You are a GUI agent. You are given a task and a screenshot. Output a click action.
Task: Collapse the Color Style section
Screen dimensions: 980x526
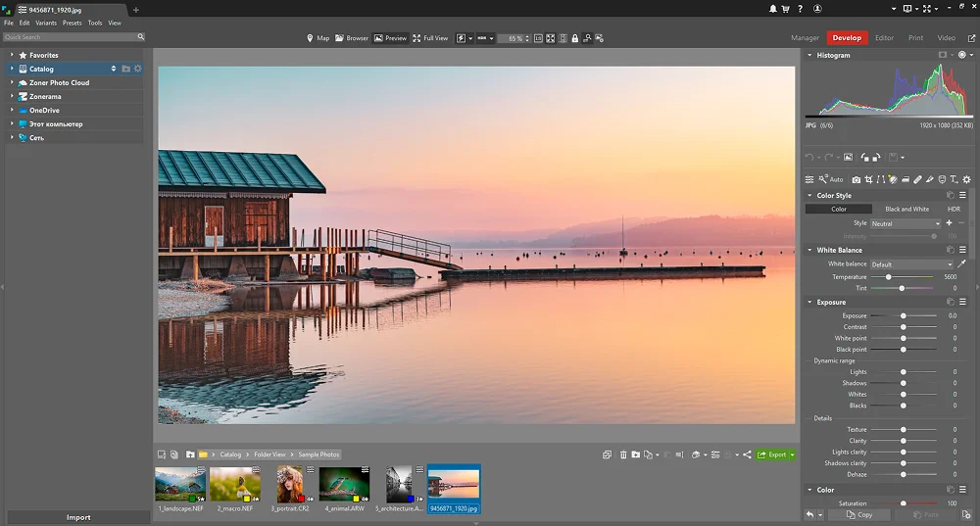pos(810,196)
